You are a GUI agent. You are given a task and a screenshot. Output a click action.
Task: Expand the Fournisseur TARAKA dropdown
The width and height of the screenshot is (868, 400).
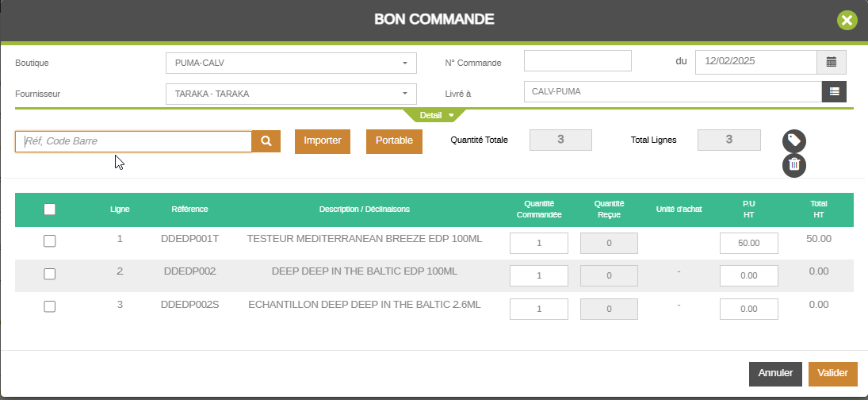(291, 94)
